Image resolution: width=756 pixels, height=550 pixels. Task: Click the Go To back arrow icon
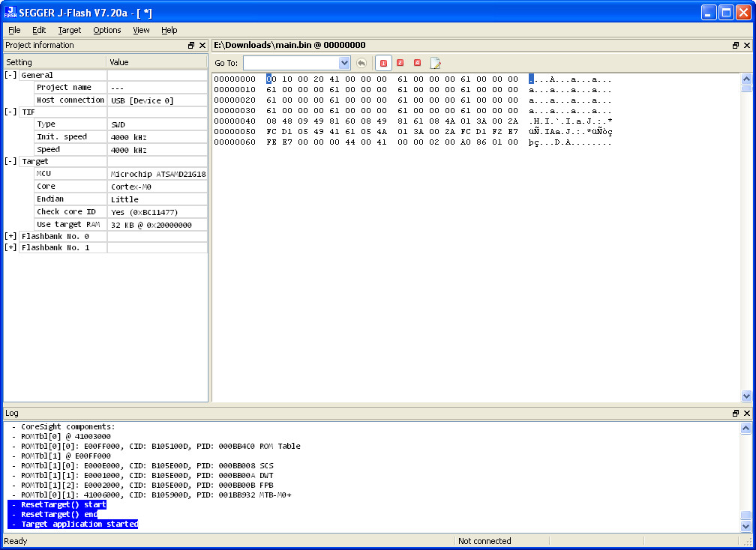pyautogui.click(x=361, y=63)
